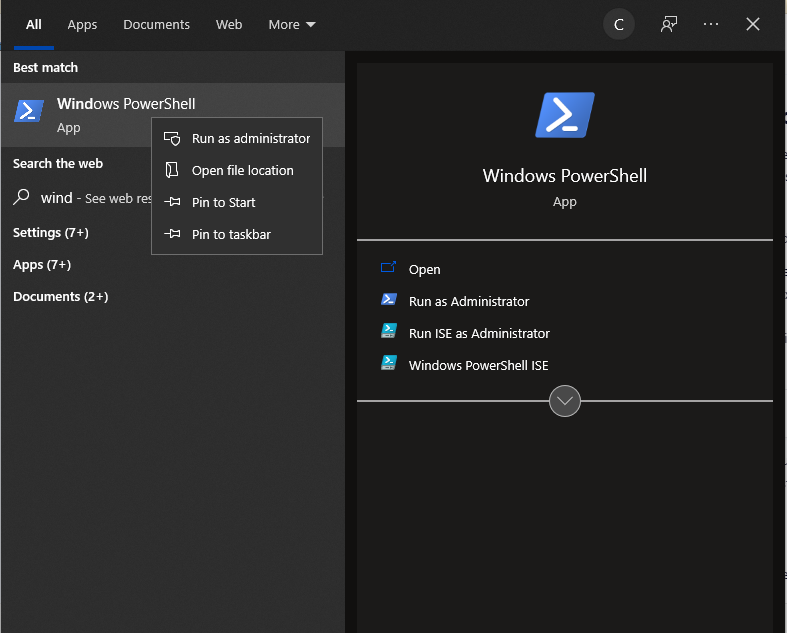This screenshot has height=633, width=787.
Task: Click the ISE icon beside Windows PowerShell ISE
Action: click(x=388, y=363)
